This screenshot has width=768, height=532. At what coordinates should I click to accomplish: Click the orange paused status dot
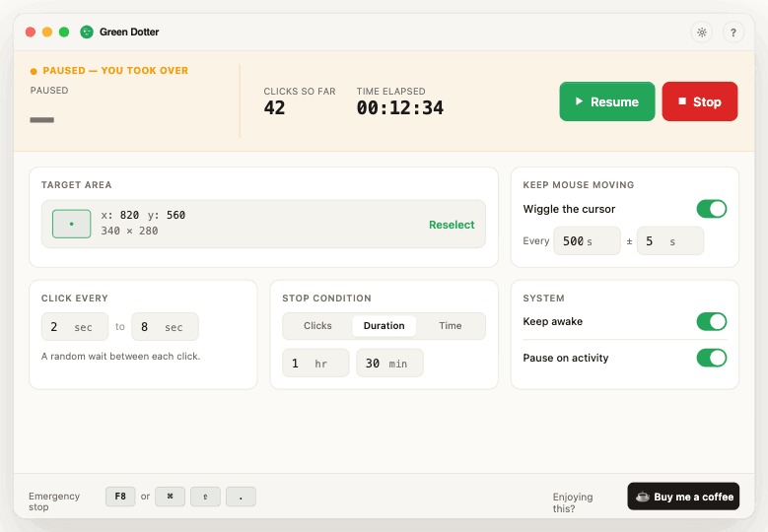point(34,72)
